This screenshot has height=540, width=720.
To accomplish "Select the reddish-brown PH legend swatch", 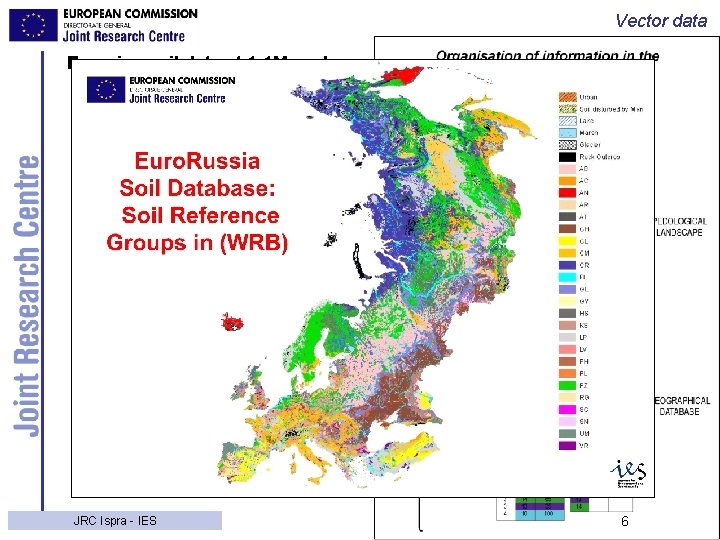I will (568, 361).
